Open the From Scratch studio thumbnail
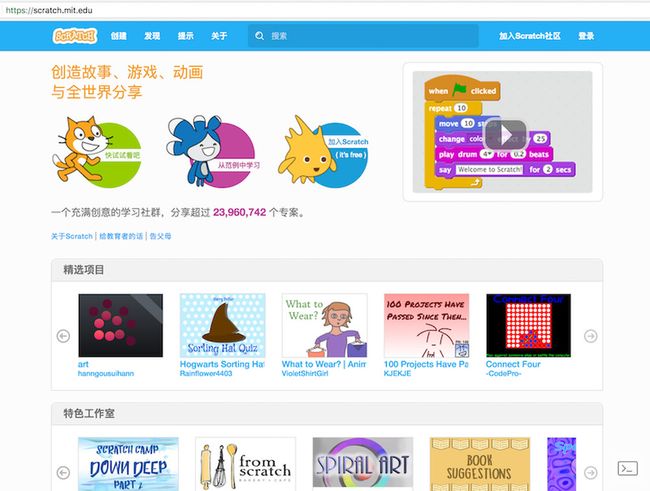 [x=245, y=464]
